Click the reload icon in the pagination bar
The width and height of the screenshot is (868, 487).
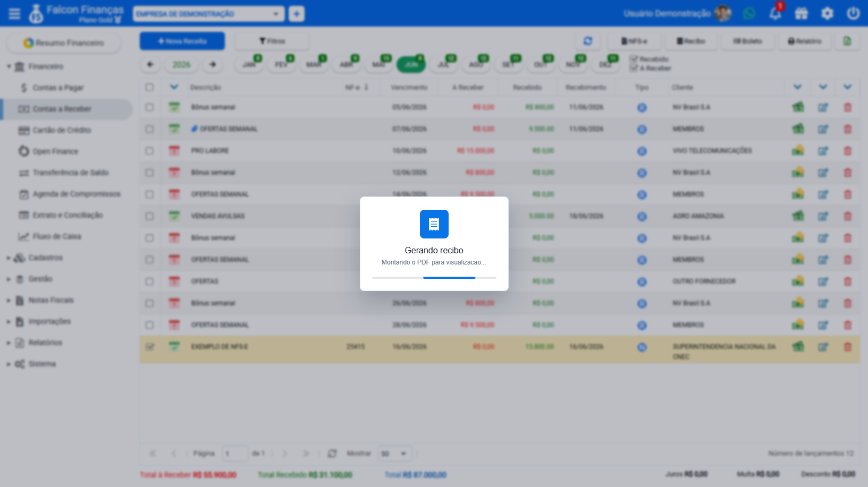coord(332,454)
